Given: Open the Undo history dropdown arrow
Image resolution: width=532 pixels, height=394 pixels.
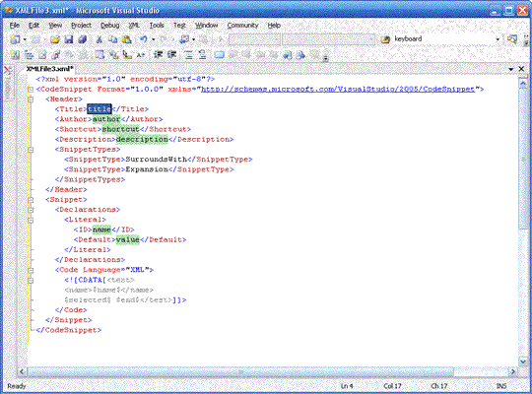Looking at the screenshot, I should pos(154,39).
